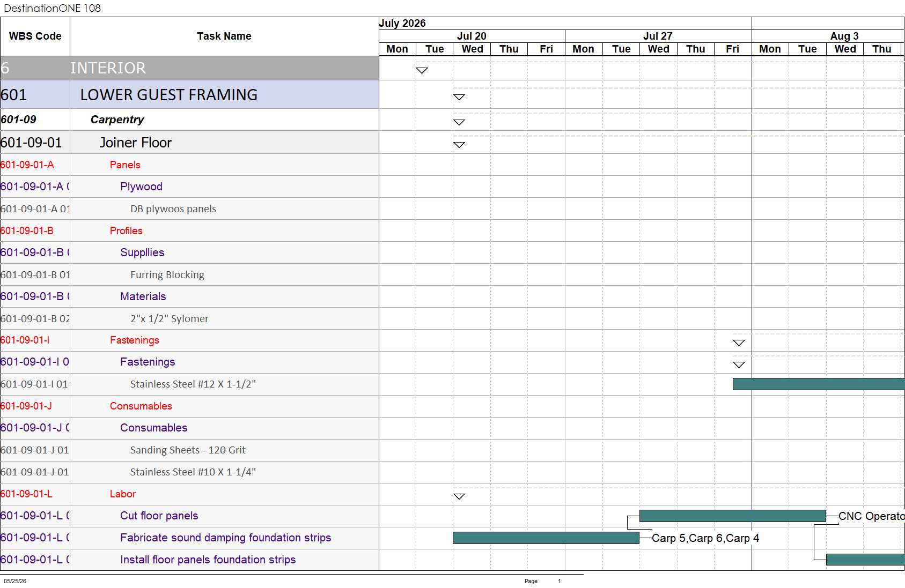Select the Furring Blocking task row
905x588 pixels.
pyautogui.click(x=189, y=274)
